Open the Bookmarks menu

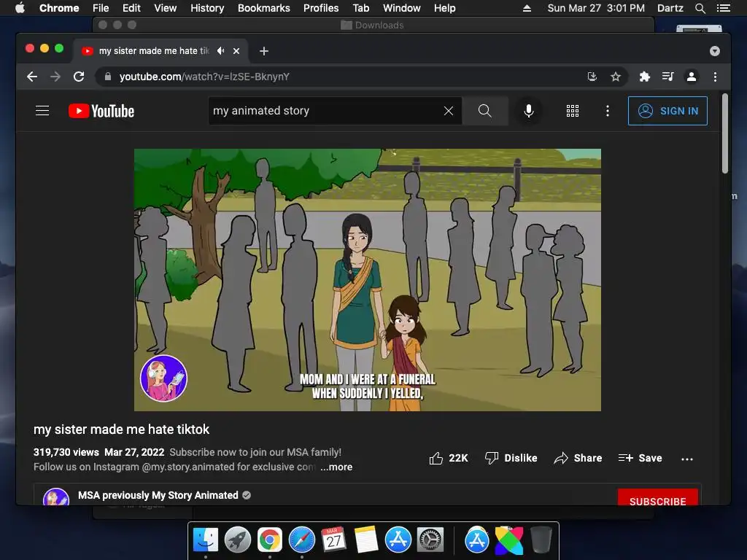[264, 8]
